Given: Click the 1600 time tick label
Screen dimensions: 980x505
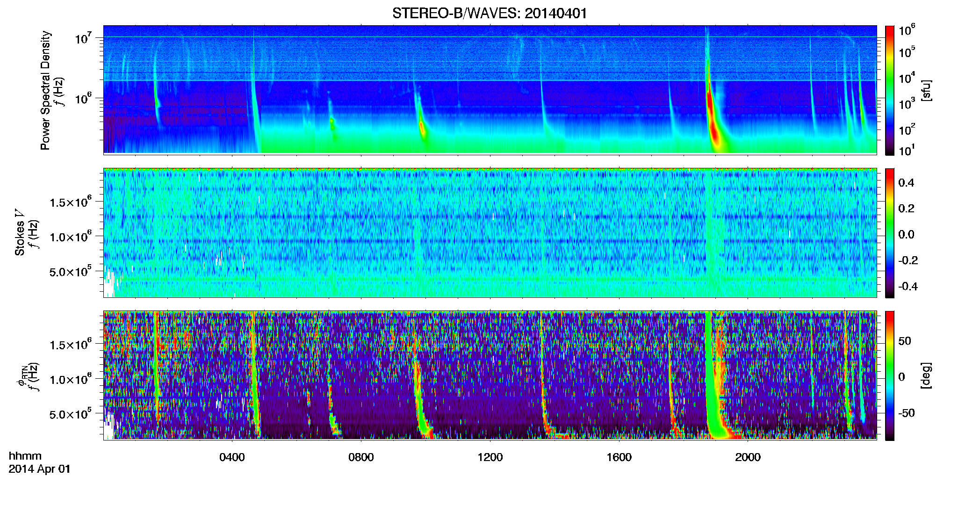Looking at the screenshot, I should click(x=619, y=457).
